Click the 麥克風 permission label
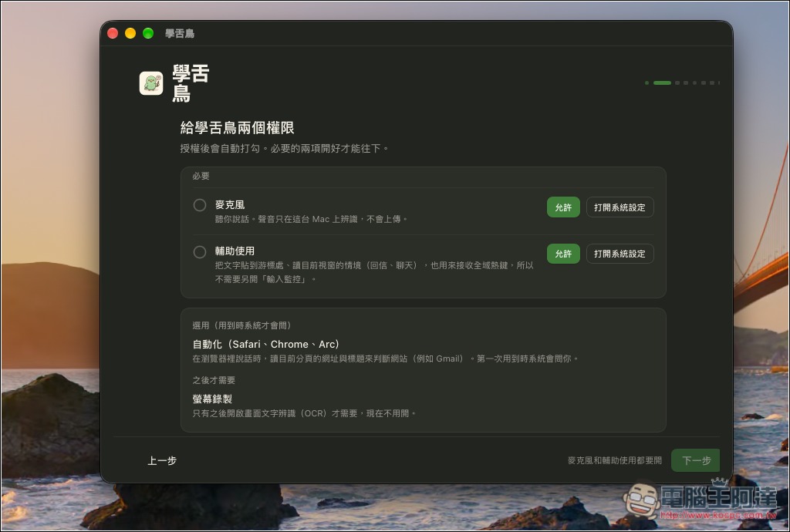The image size is (790, 532). [x=230, y=205]
